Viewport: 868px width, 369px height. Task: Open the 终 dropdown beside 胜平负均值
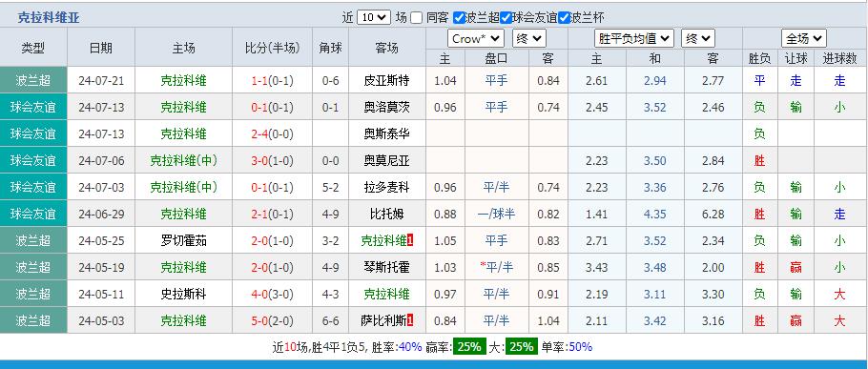pos(698,39)
